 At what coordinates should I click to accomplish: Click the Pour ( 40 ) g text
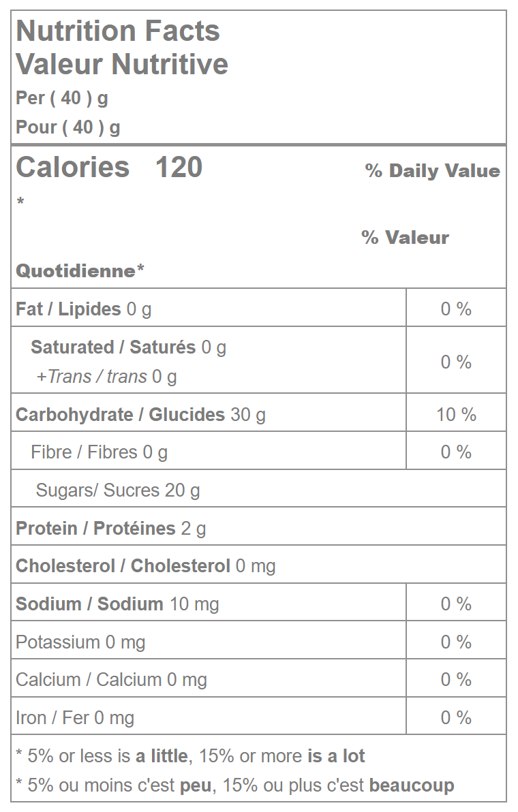point(68,127)
